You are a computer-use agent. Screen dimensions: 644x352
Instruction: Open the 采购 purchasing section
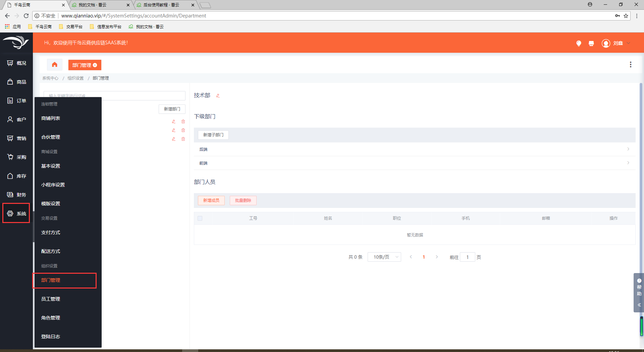coord(16,157)
